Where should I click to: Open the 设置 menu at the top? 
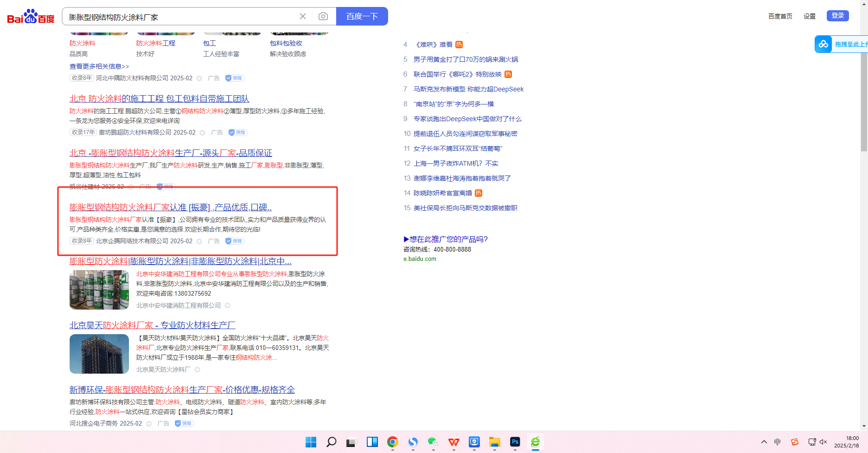coord(810,16)
